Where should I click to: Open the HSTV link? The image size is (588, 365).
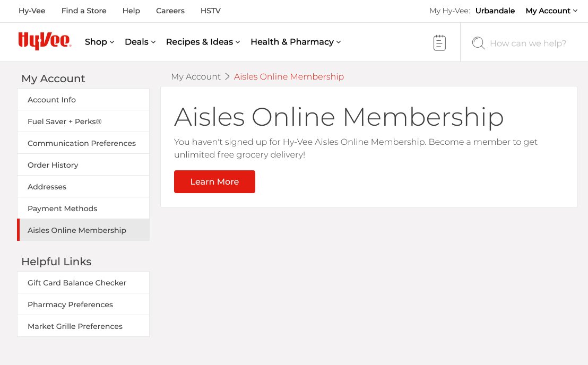(x=210, y=11)
